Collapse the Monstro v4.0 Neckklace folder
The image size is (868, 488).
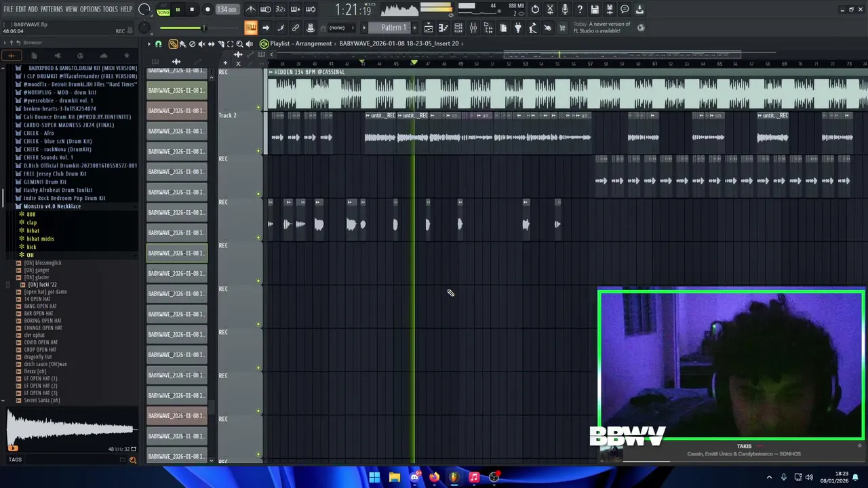click(x=52, y=206)
